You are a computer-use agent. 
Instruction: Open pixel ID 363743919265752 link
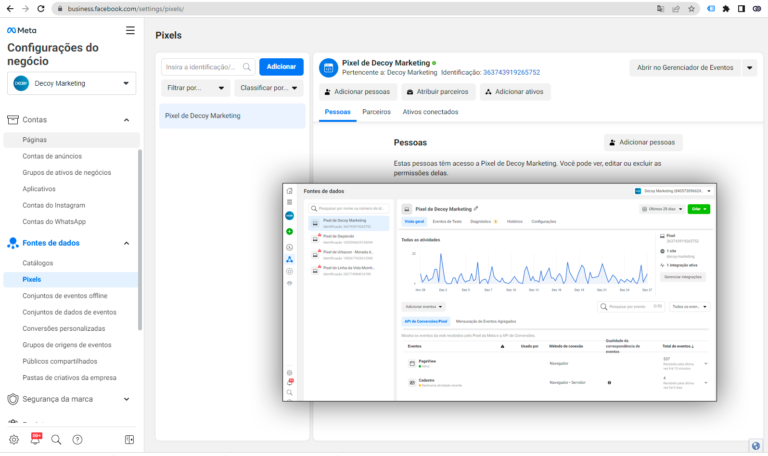click(x=511, y=72)
